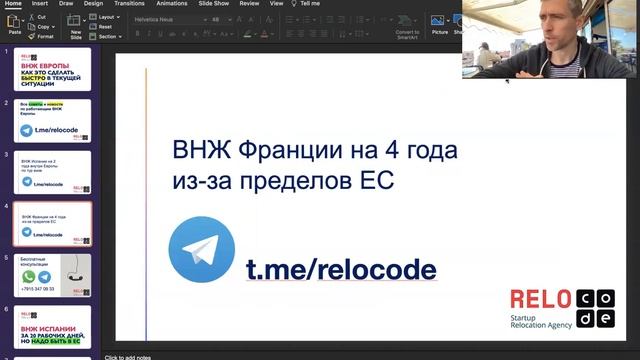
Task: Open line spacing options
Action: [x=361, y=20]
